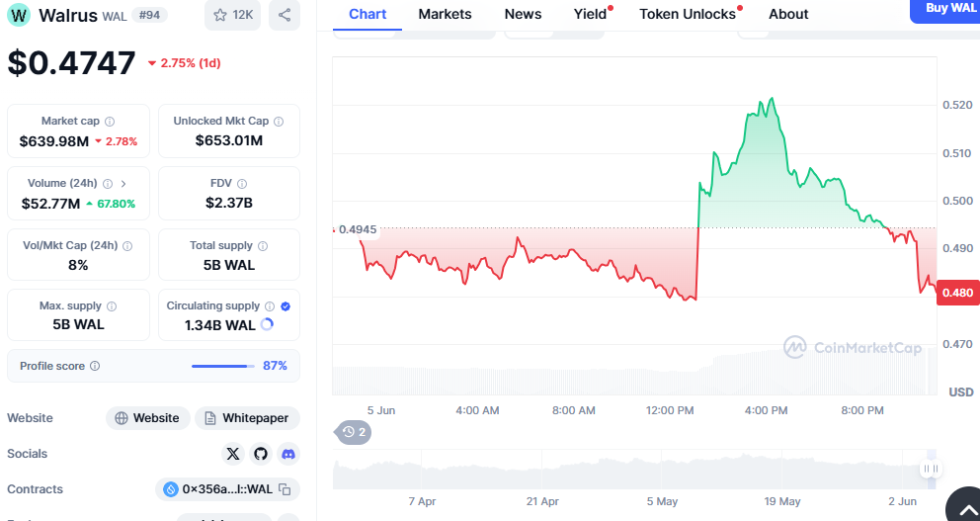Switch to the Yield tab

(591, 14)
